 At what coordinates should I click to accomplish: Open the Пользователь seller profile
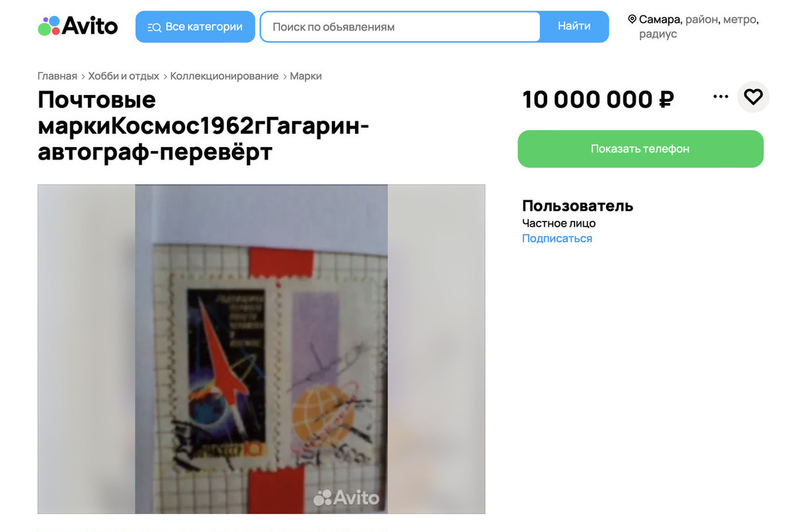click(x=577, y=206)
